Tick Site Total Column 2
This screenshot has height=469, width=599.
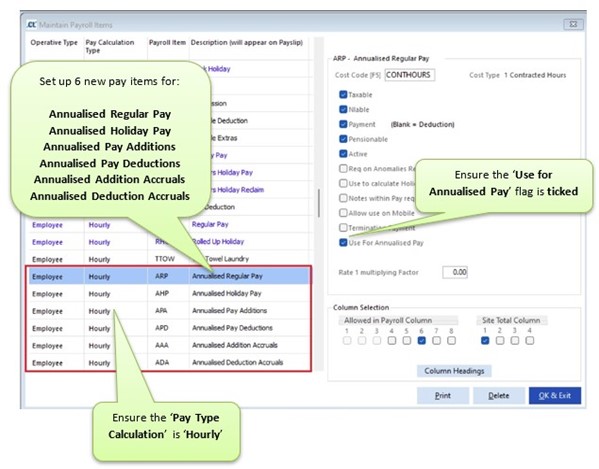click(500, 340)
